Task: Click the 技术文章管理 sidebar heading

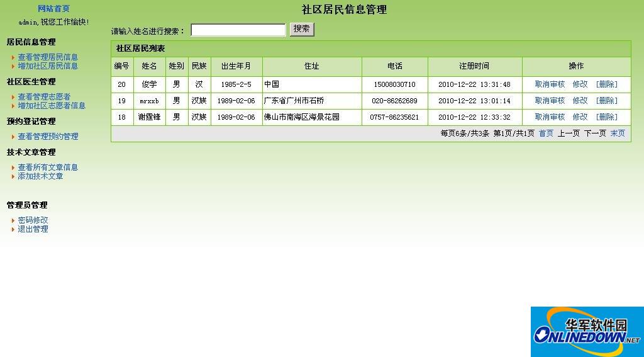Action: pos(31,152)
